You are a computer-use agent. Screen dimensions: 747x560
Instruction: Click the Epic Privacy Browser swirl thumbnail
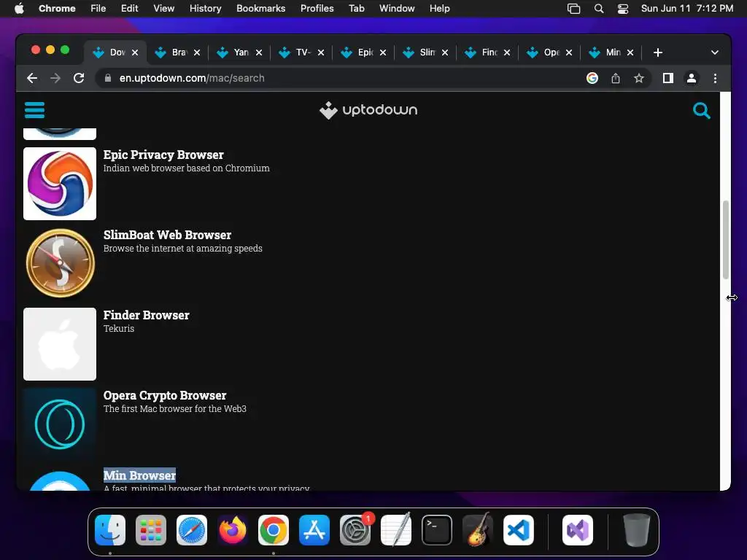(60, 183)
